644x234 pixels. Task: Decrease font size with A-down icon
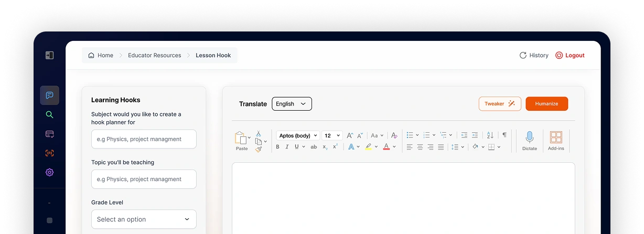(x=360, y=135)
